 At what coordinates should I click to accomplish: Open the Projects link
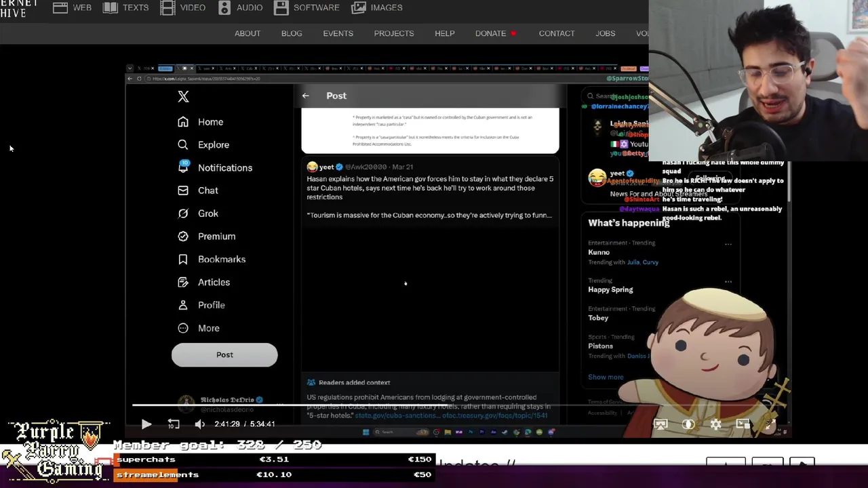pos(394,33)
